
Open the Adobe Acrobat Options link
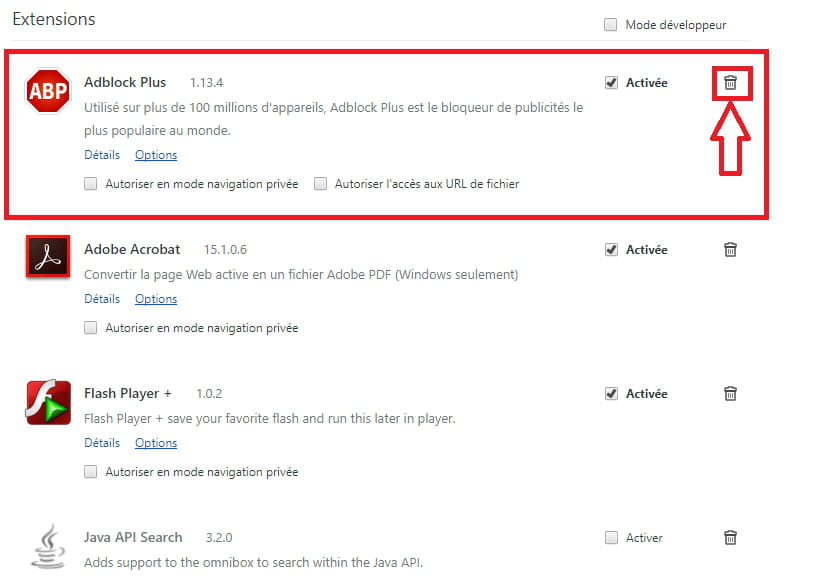156,299
